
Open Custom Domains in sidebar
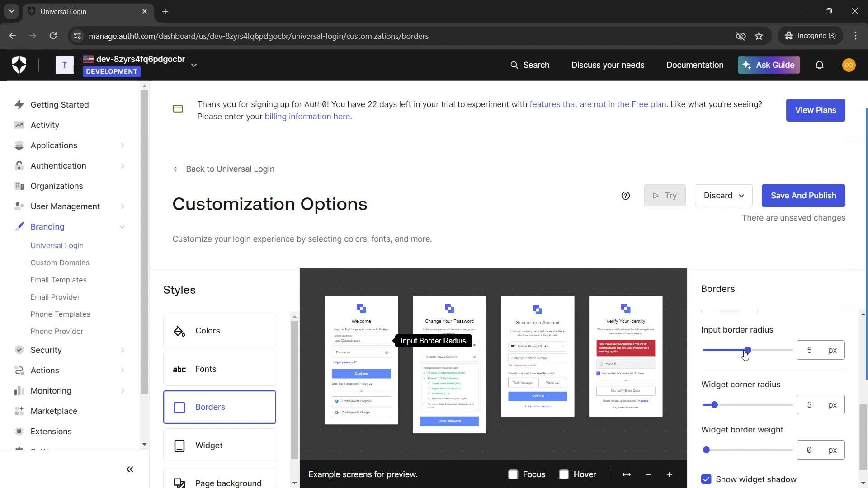click(60, 263)
